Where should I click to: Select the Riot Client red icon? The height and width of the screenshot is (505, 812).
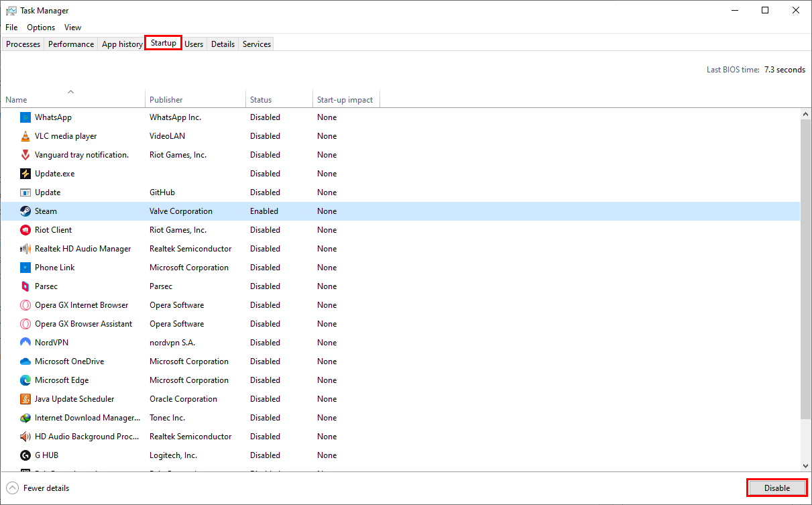click(25, 230)
